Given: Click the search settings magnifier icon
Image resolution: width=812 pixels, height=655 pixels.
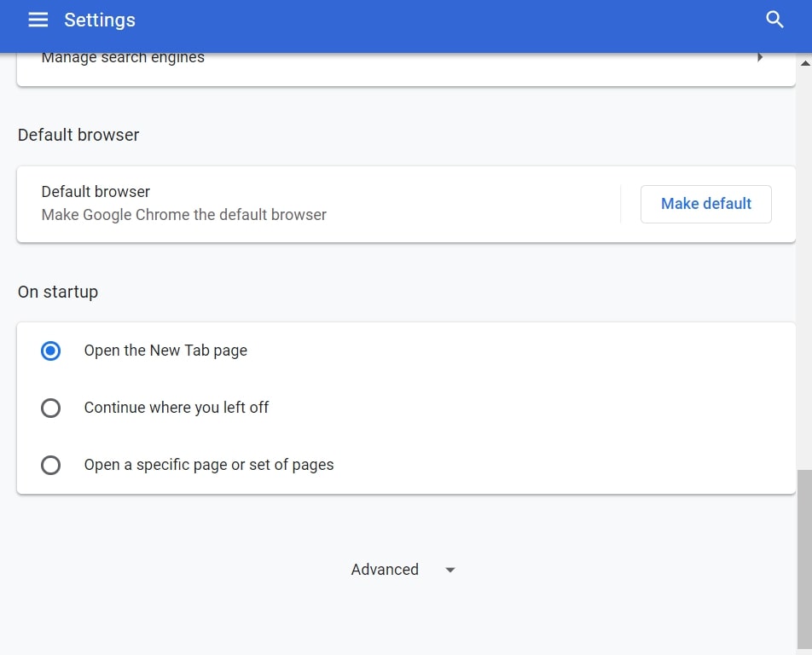Looking at the screenshot, I should (774, 20).
